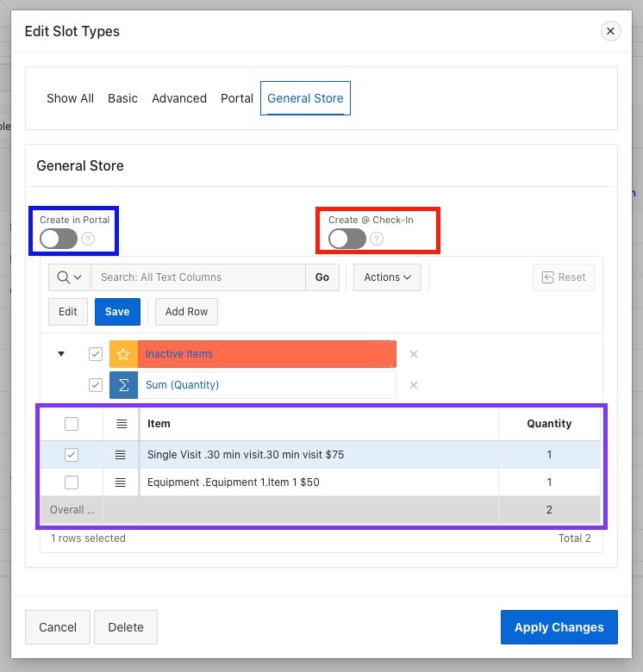This screenshot has width=643, height=672.
Task: Open row menu for Equipment item
Action: [x=121, y=482]
